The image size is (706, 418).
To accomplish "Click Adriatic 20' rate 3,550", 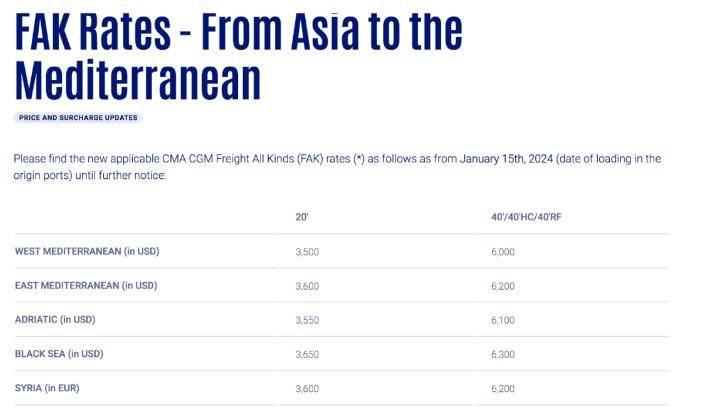I will click(x=307, y=320).
